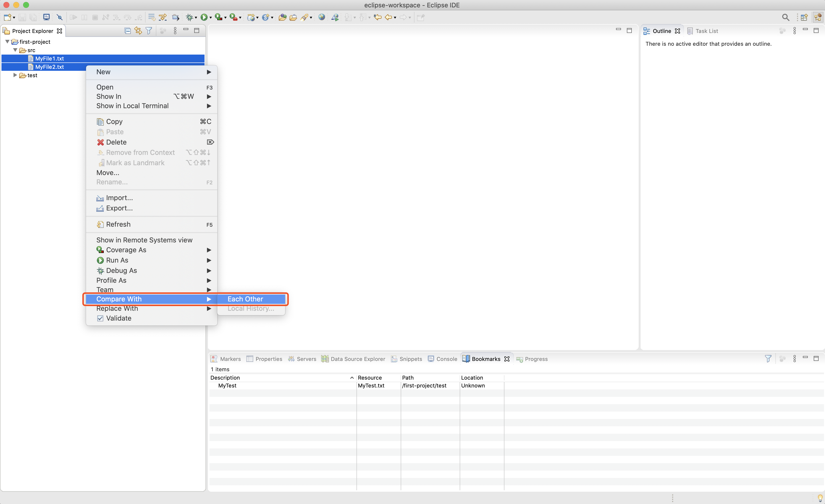Click the Last Edit Location icon
This screenshot has width=825, height=504.
click(377, 17)
